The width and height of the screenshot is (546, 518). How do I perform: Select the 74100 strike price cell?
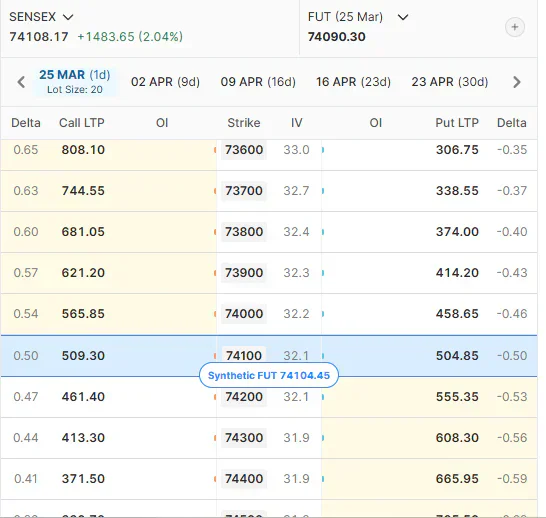click(244, 355)
